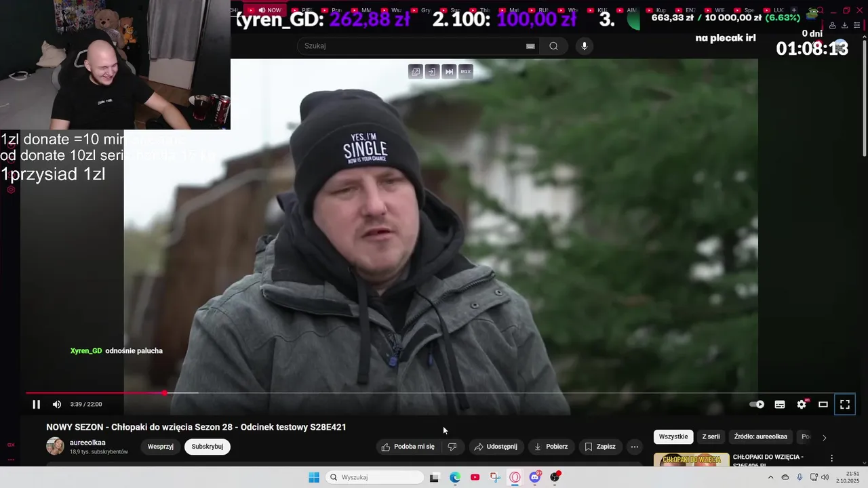Screen dimensions: 868x488
Task: Enter fullscreen on the video player
Action: point(845,405)
